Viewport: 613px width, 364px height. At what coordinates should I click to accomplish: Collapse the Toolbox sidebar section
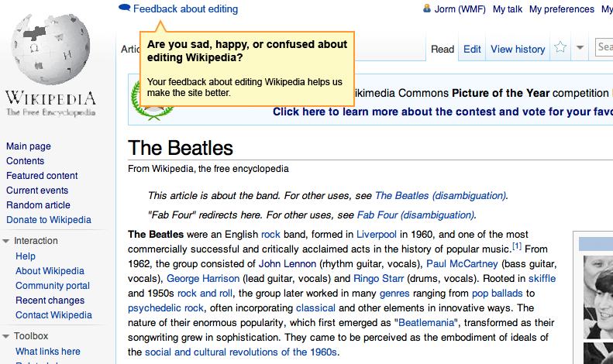click(6, 336)
